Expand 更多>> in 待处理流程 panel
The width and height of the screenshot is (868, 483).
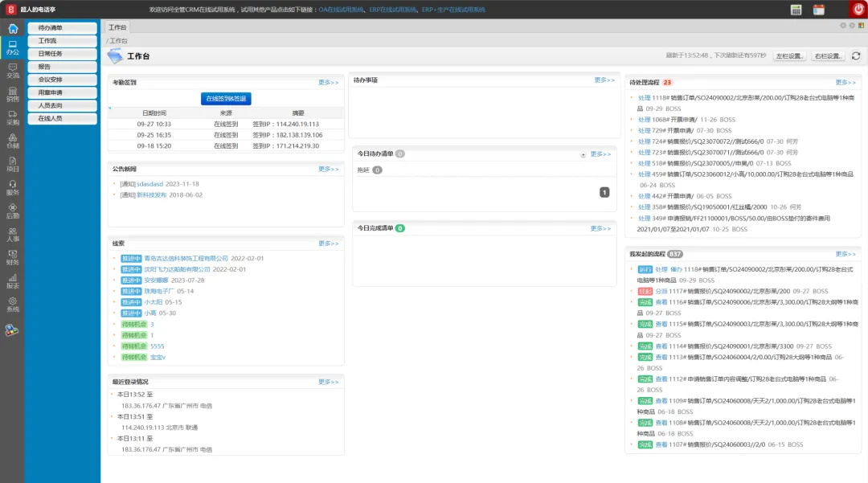(845, 83)
